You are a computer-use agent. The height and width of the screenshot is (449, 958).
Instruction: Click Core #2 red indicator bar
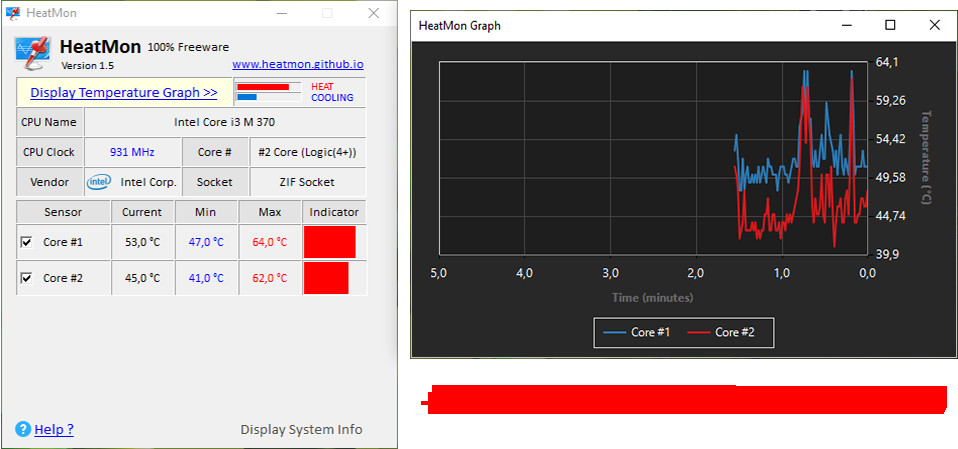tap(326, 278)
